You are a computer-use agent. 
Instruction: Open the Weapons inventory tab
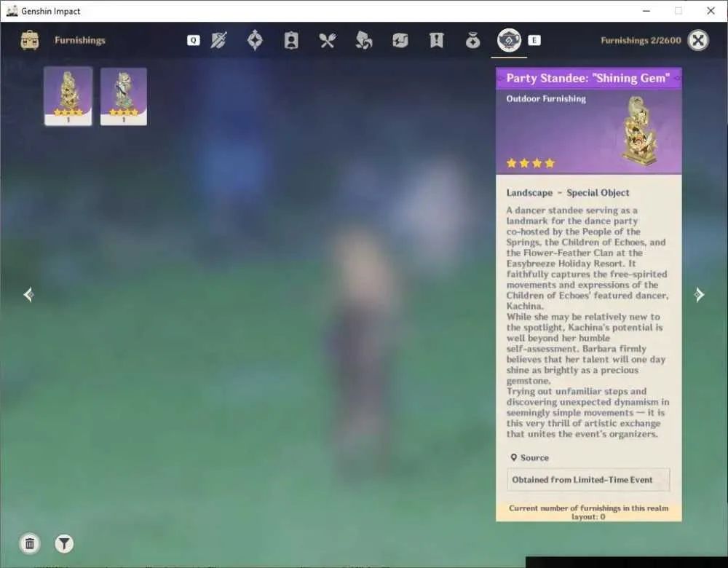218,40
